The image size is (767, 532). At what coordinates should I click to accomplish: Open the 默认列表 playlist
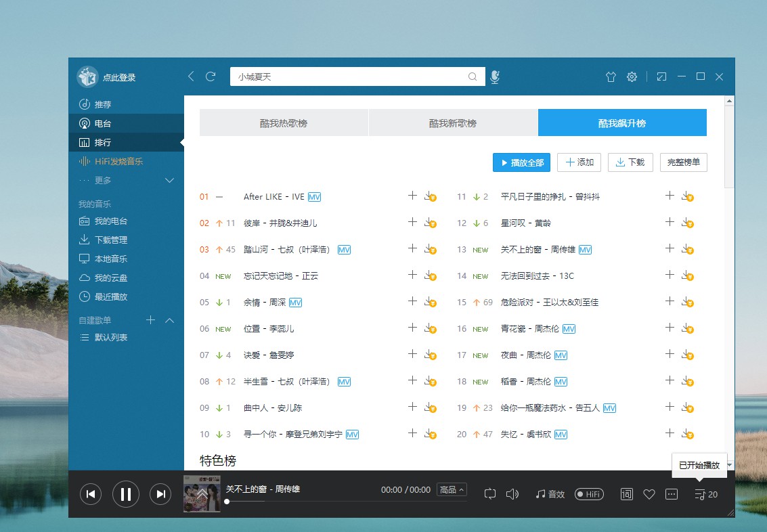pos(126,337)
